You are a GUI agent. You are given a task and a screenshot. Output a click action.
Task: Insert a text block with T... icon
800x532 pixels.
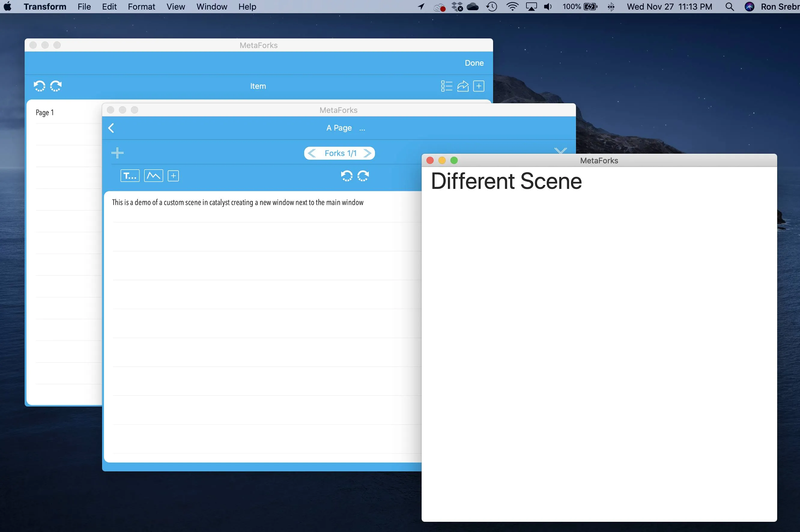click(130, 176)
